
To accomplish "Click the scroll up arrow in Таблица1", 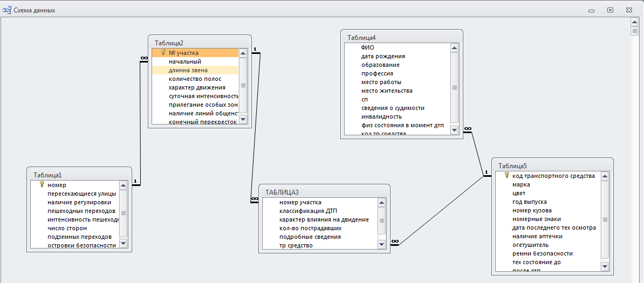I will 123,185.
